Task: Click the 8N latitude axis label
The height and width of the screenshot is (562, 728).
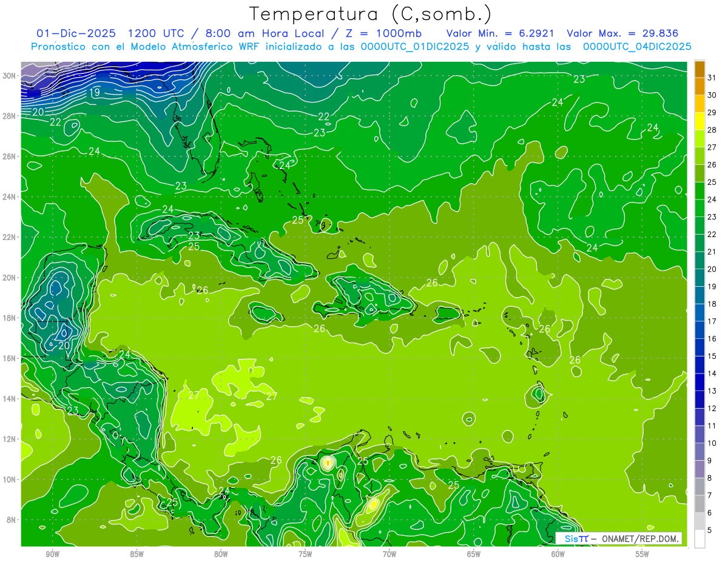Action: [11, 520]
